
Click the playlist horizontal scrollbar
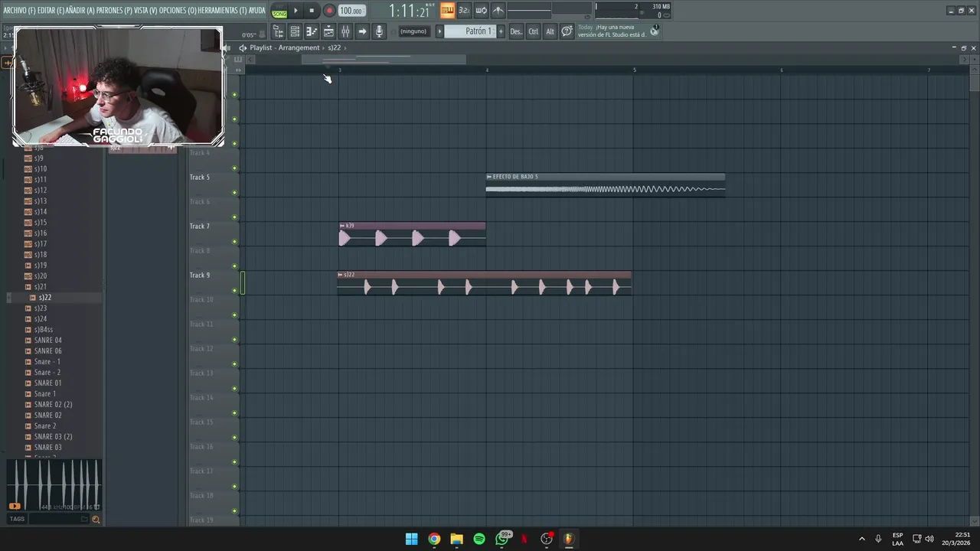coord(383,60)
